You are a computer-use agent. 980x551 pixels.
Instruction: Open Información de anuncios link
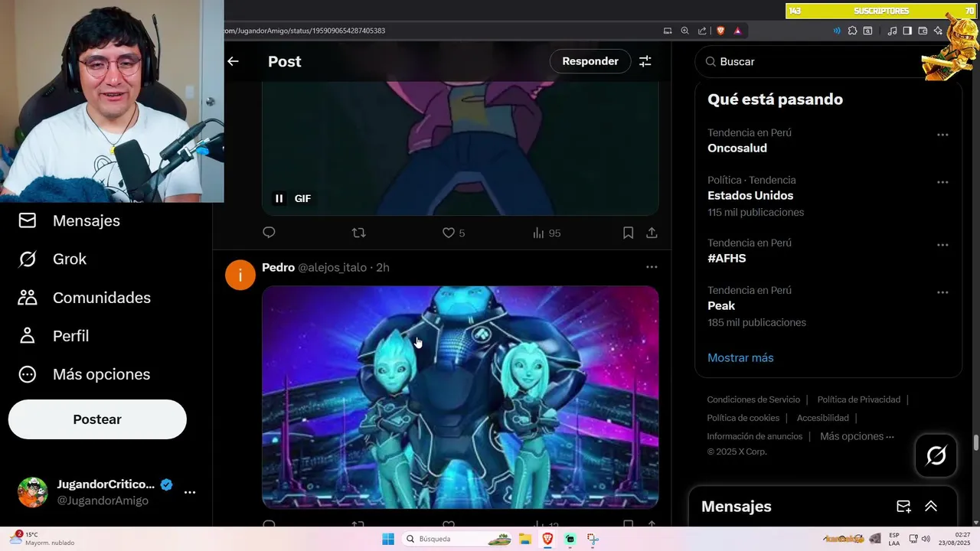pos(755,436)
